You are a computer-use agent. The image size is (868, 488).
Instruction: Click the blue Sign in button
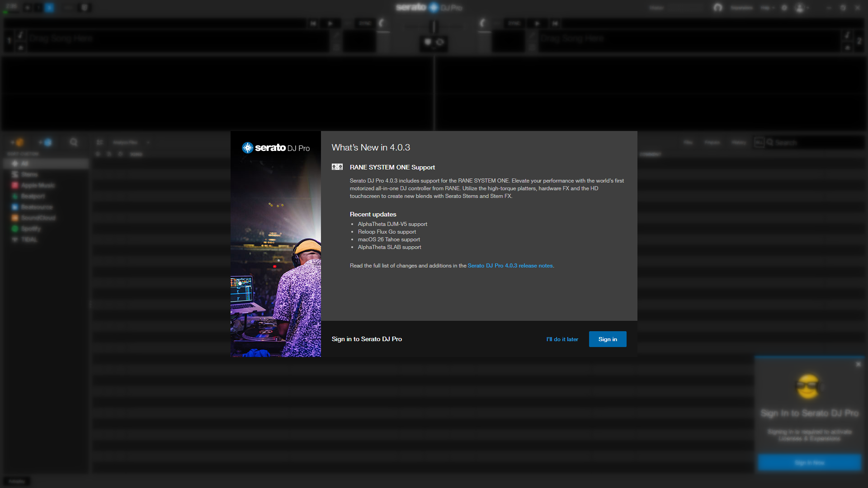tap(608, 339)
